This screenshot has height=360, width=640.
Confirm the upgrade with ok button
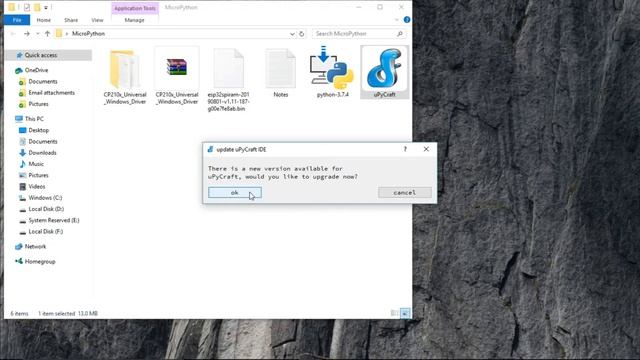point(235,193)
